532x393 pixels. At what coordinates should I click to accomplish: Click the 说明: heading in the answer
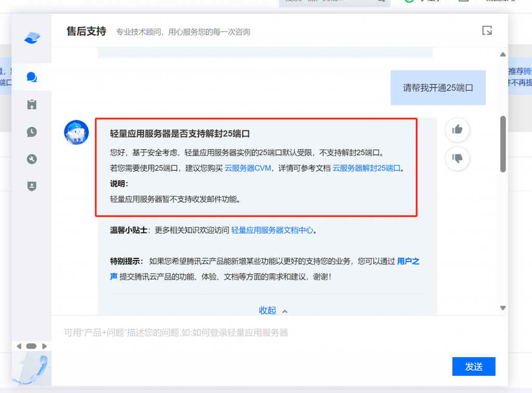(x=119, y=184)
